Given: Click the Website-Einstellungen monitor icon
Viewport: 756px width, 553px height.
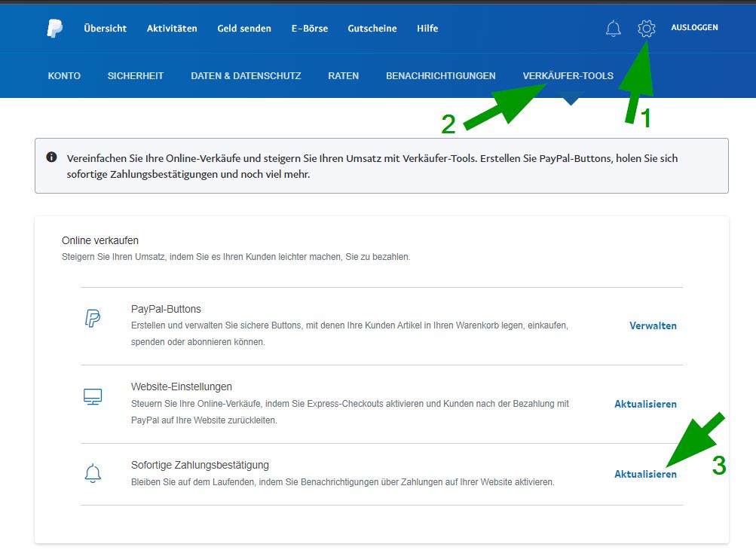Looking at the screenshot, I should (93, 397).
